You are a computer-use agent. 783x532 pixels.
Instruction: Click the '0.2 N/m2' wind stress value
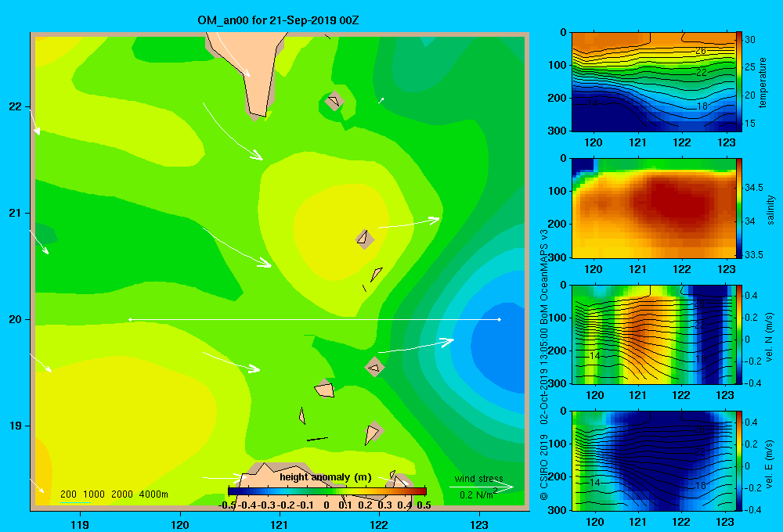pyautogui.click(x=478, y=494)
